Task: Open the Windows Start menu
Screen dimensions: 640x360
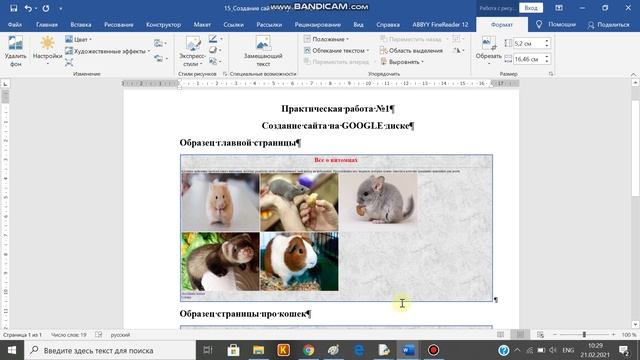Action: (x=12, y=350)
